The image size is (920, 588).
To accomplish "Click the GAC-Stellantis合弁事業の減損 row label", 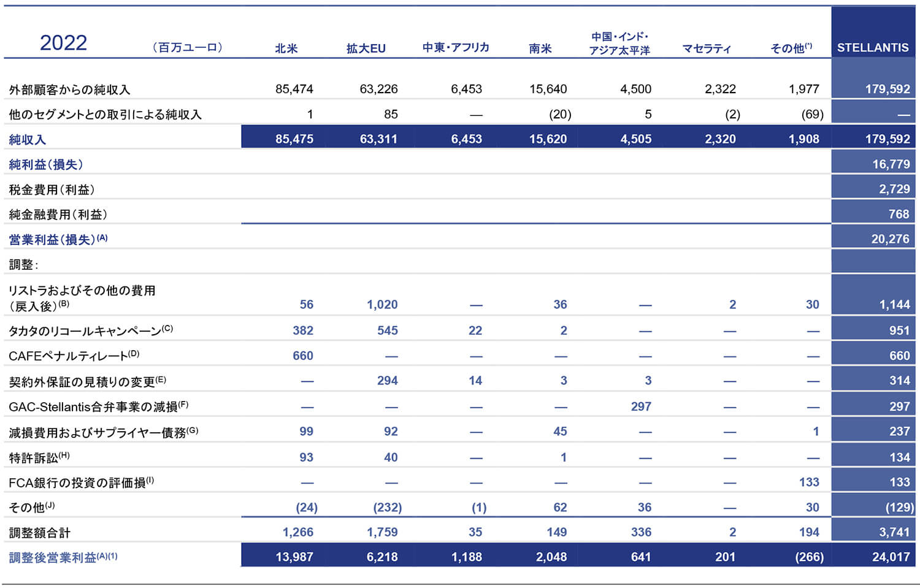I will [99, 407].
